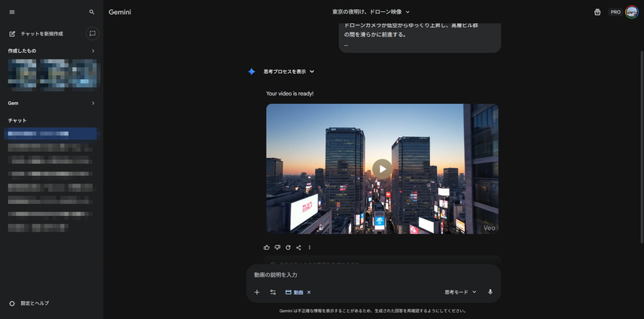Click the gift box icon in the header
Image resolution: width=644 pixels, height=319 pixels.
[597, 12]
